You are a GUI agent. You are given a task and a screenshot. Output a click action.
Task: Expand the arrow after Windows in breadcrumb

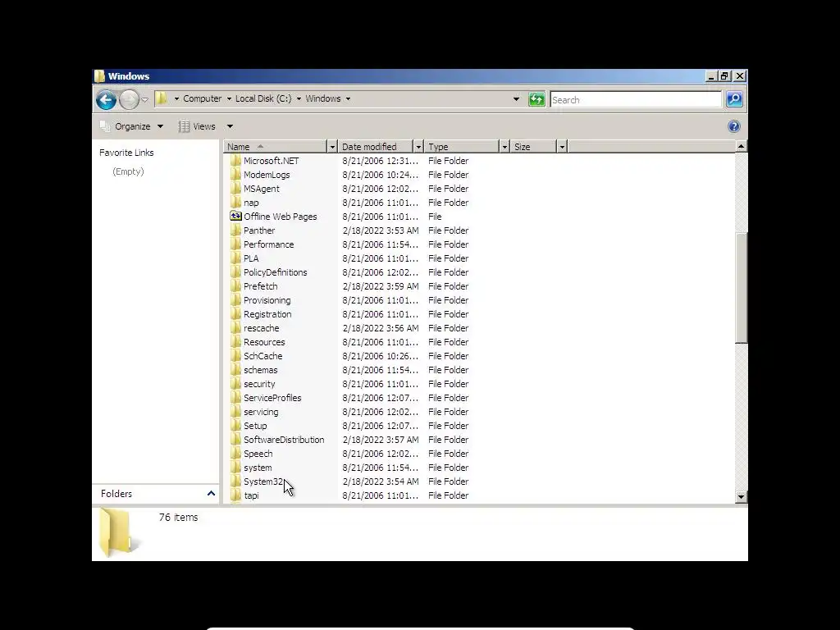348,98
